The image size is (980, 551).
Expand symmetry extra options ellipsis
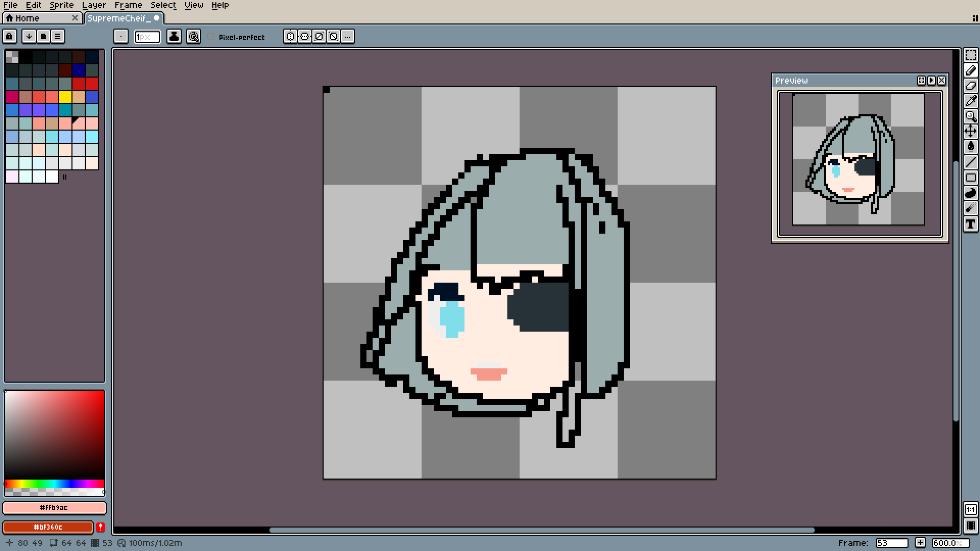point(348,36)
